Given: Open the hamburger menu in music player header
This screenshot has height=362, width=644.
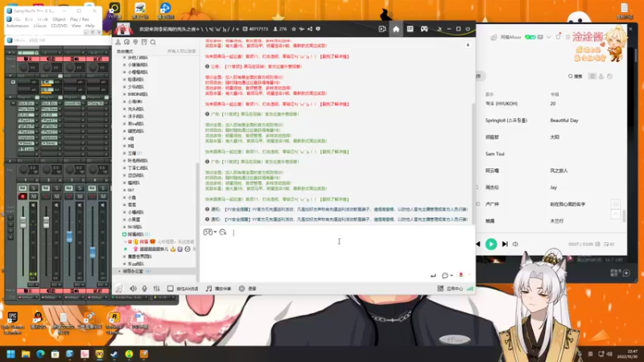Looking at the screenshot, I should coord(568,37).
